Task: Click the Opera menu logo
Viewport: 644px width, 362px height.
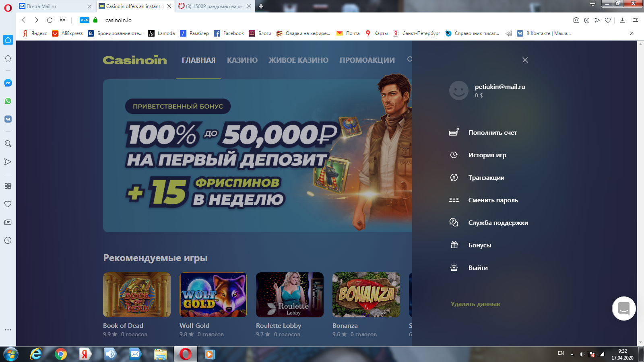Action: pyautogui.click(x=8, y=8)
